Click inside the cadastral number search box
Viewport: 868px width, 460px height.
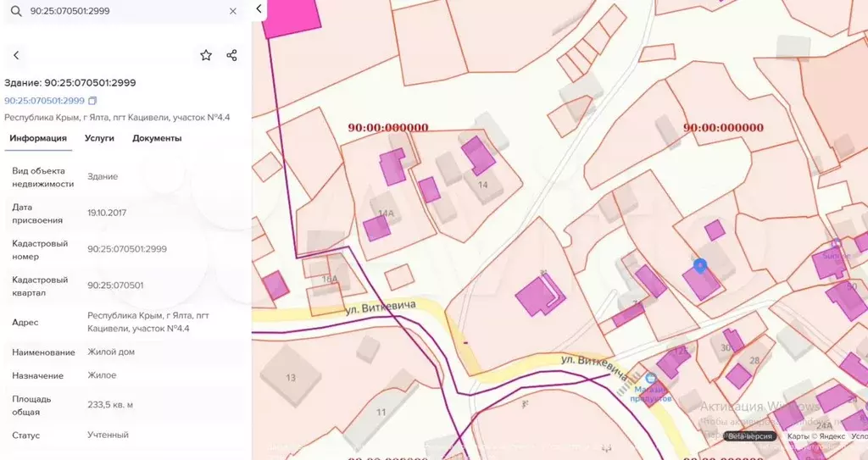tap(119, 12)
